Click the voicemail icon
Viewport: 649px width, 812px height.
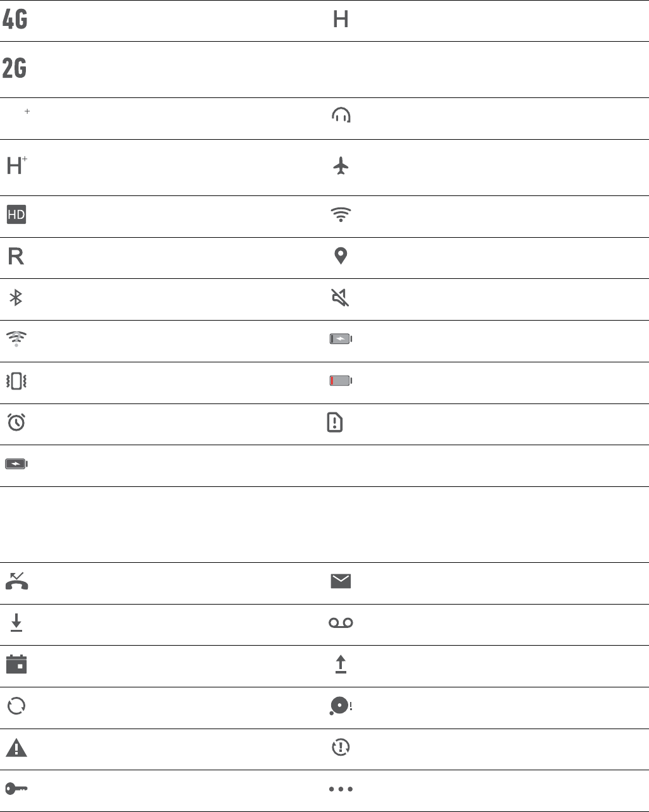coord(341,623)
